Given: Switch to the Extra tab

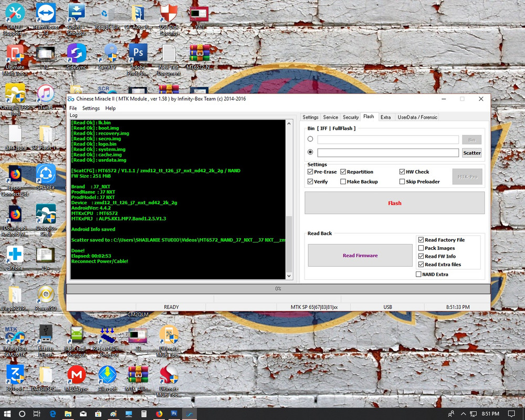Looking at the screenshot, I should click(386, 117).
